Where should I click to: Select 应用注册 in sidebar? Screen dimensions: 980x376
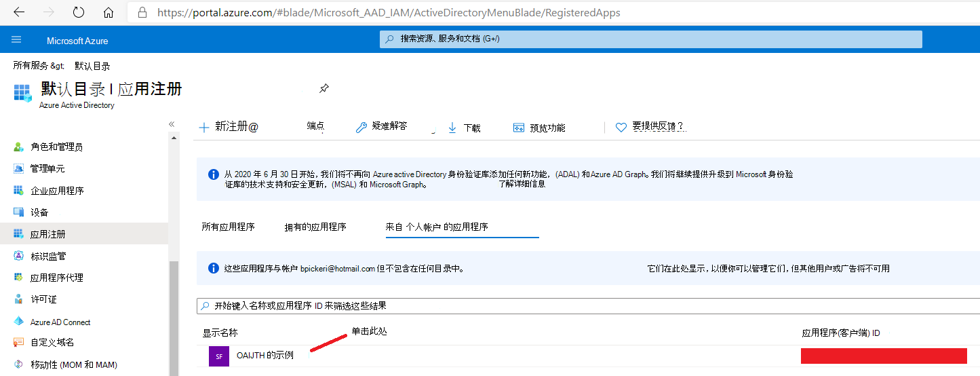point(48,234)
